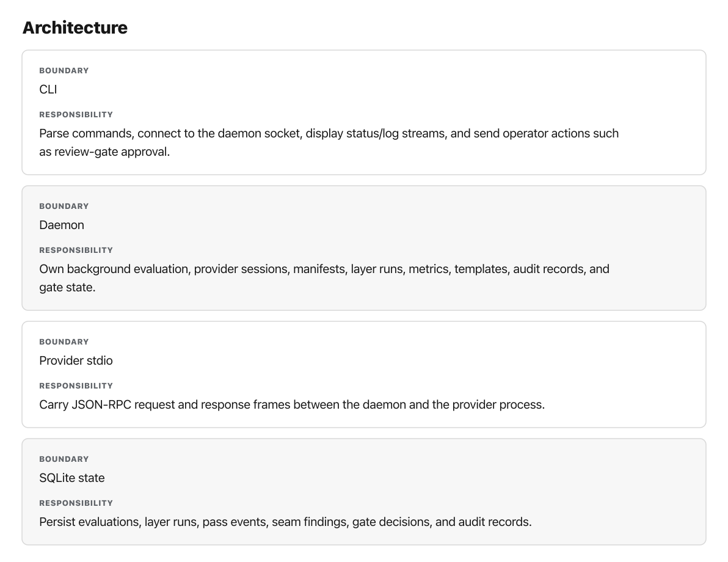Click the Architecture heading
Image resolution: width=728 pixels, height=562 pixels.
click(75, 27)
